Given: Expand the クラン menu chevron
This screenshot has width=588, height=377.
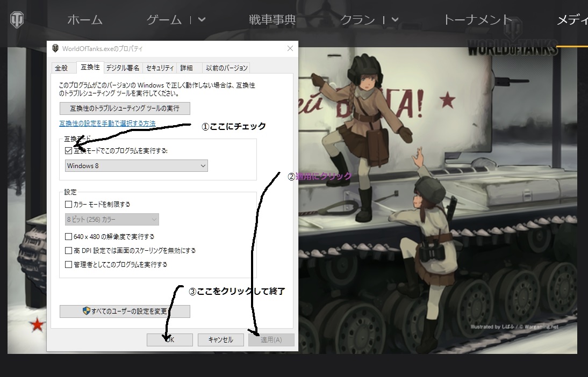Looking at the screenshot, I should (x=395, y=20).
